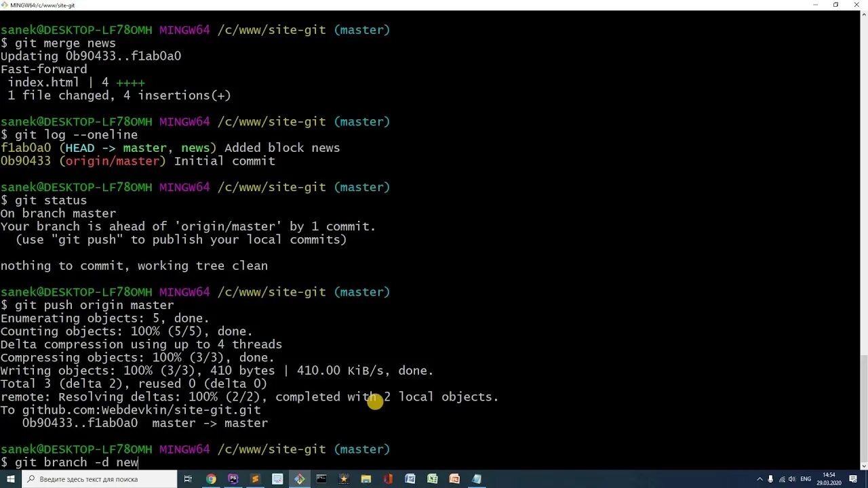Viewport: 868px width, 488px height.
Task: Open the star-icon video app in taskbar
Action: (344, 479)
